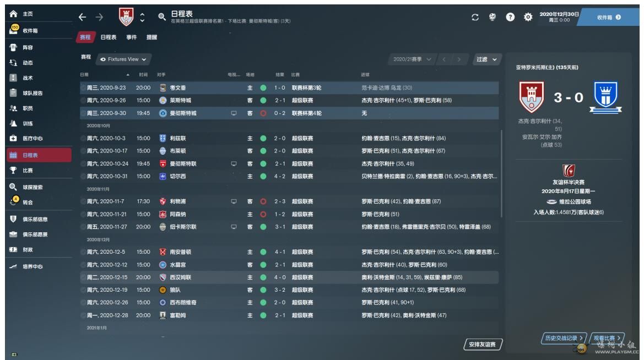Expand the Fixtures View dropdown
This screenshot has height=360, width=644.
tap(124, 59)
